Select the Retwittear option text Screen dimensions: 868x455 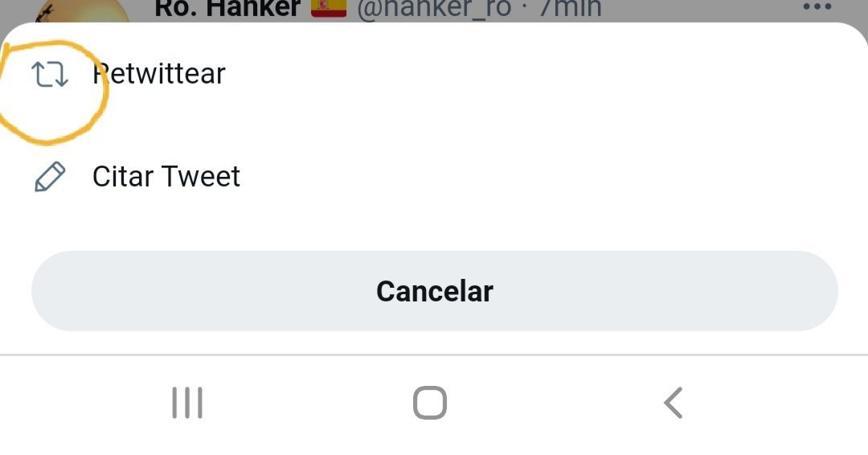coord(159,74)
